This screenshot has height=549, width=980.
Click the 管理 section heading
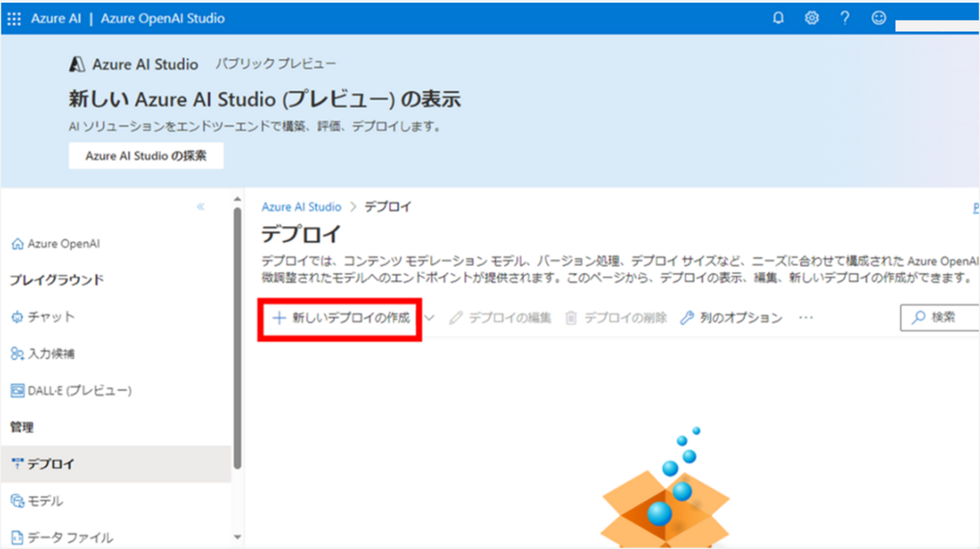(21, 427)
